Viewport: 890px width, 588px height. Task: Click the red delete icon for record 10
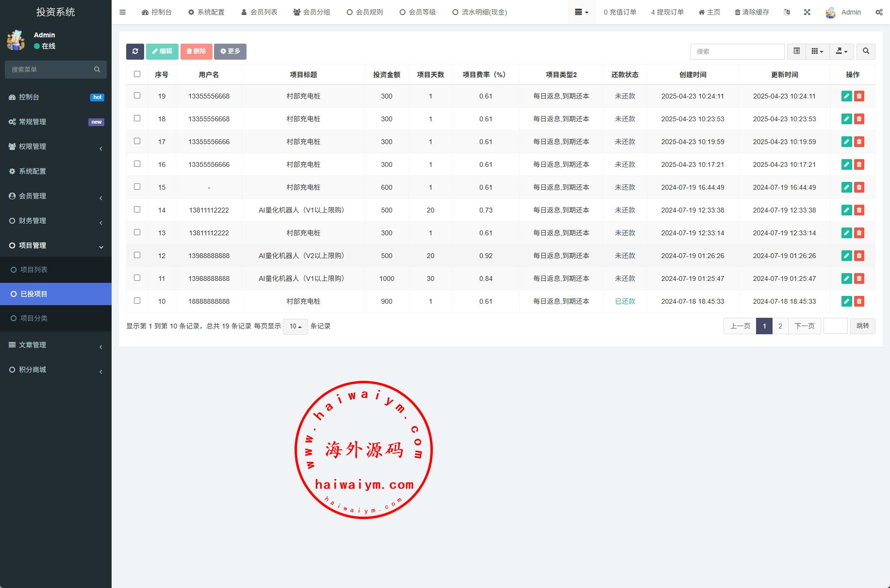pyautogui.click(x=859, y=301)
